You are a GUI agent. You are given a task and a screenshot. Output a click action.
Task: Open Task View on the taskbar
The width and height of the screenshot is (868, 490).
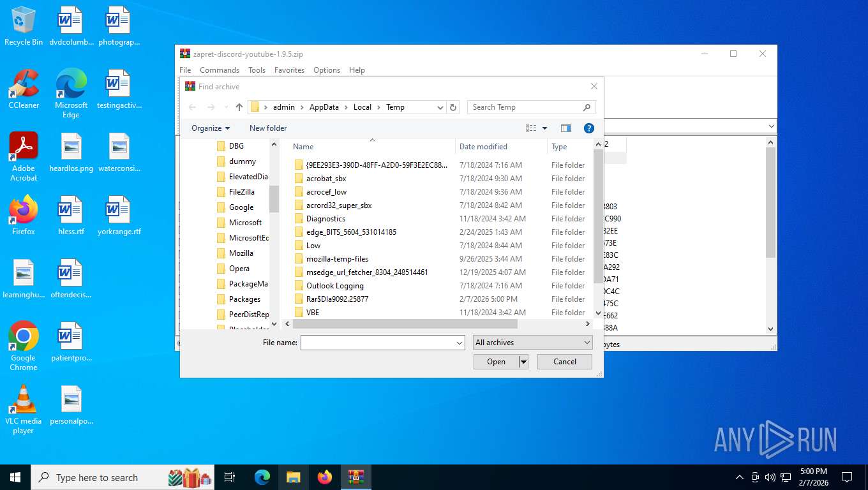pyautogui.click(x=230, y=477)
